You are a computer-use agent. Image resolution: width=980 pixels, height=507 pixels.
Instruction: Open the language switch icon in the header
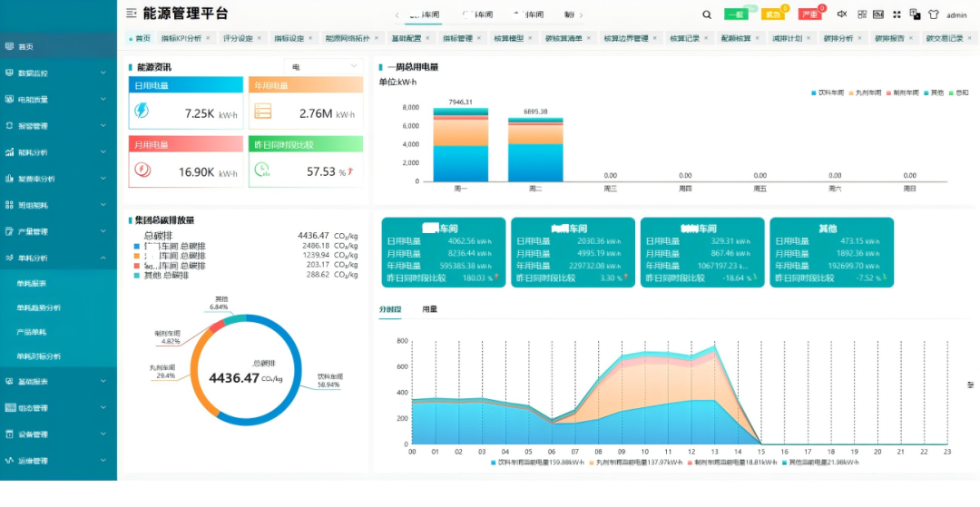915,15
